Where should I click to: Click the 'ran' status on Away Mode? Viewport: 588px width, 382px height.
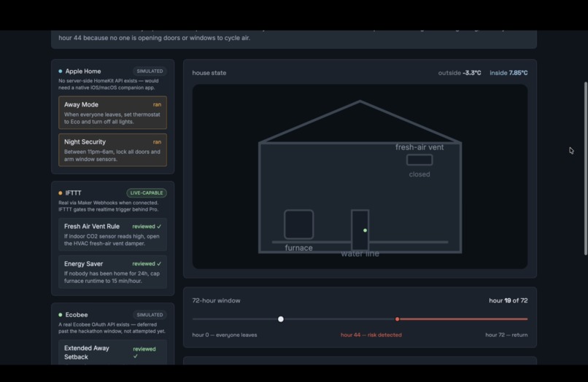click(x=157, y=104)
